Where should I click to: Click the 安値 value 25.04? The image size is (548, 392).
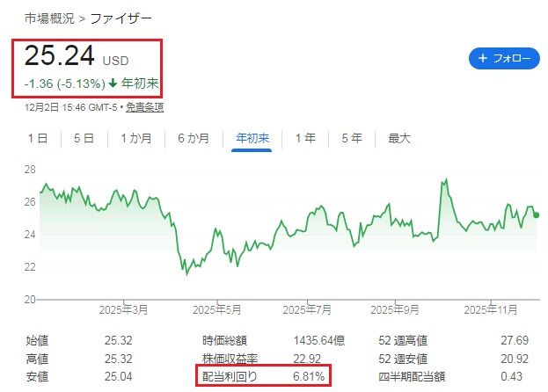[x=119, y=376]
